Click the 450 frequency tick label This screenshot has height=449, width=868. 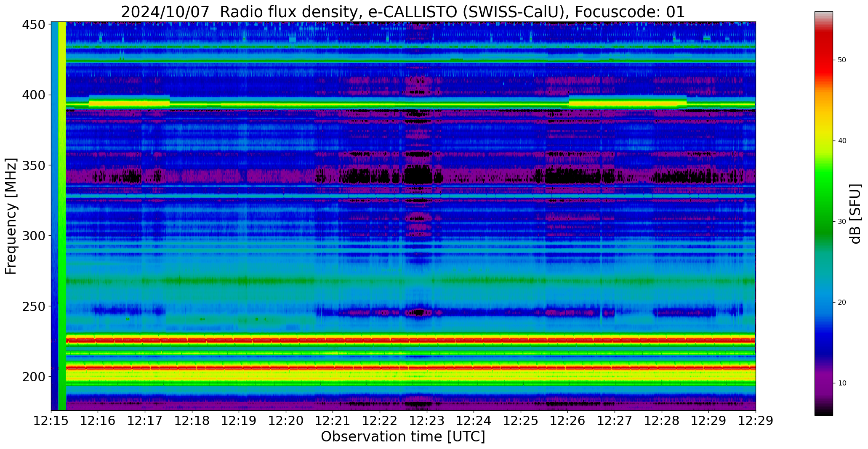[34, 25]
